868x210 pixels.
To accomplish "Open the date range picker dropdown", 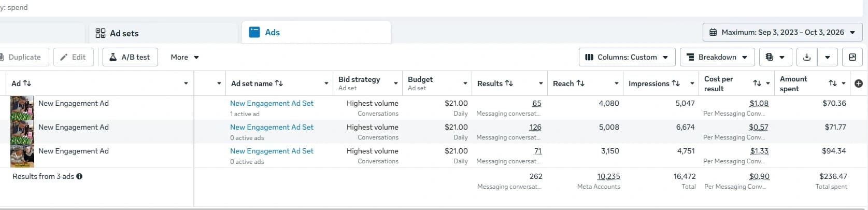I will pos(784,32).
